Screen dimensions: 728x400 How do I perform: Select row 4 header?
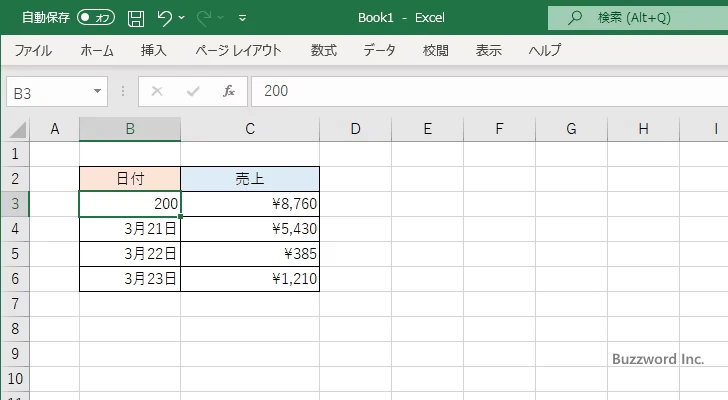click(x=14, y=229)
